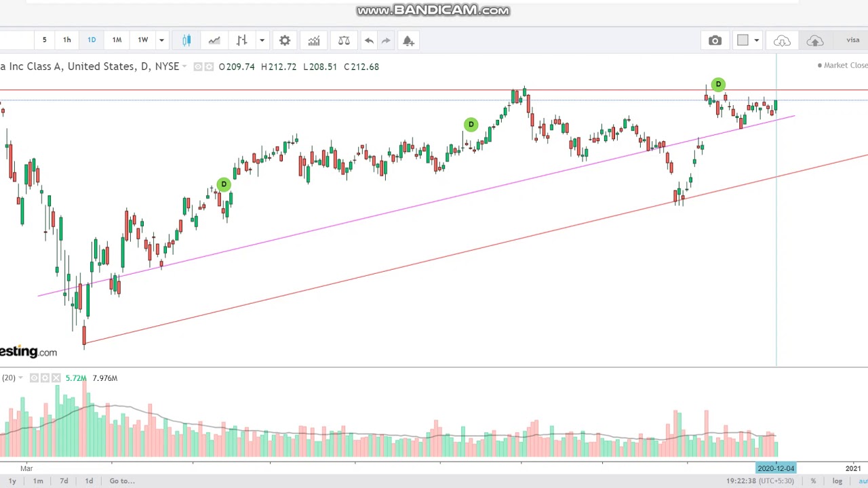The image size is (868, 488).
Task: Select the 1d date range
Action: (x=89, y=481)
